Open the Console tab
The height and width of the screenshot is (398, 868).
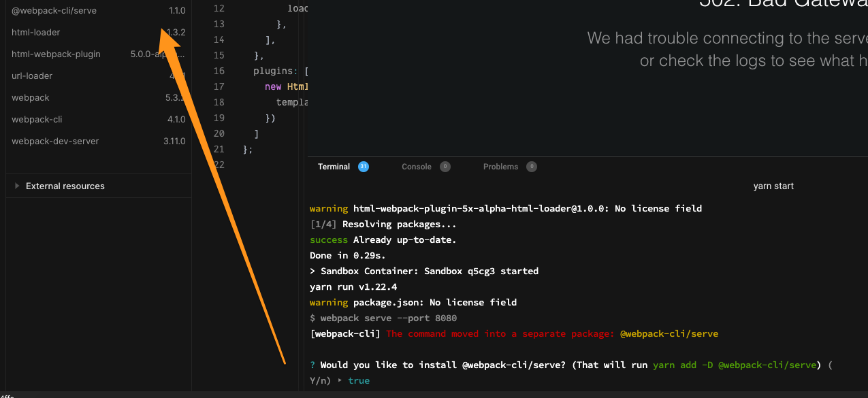pos(416,167)
